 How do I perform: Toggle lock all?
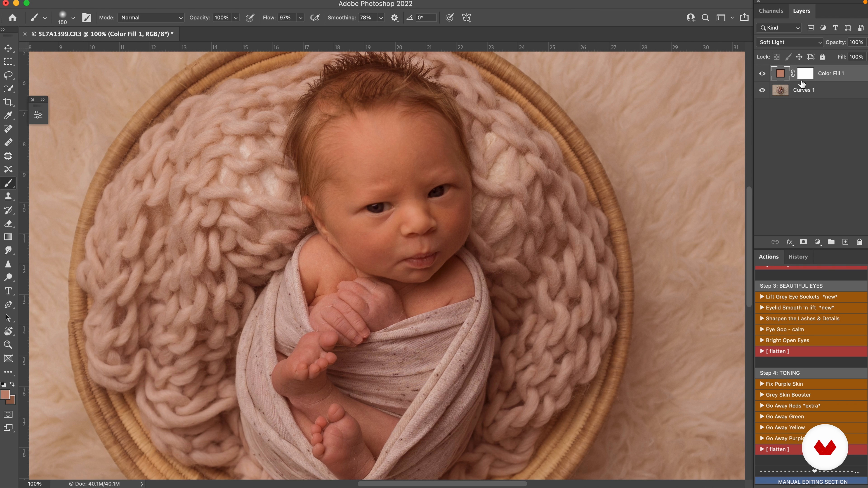[822, 57]
